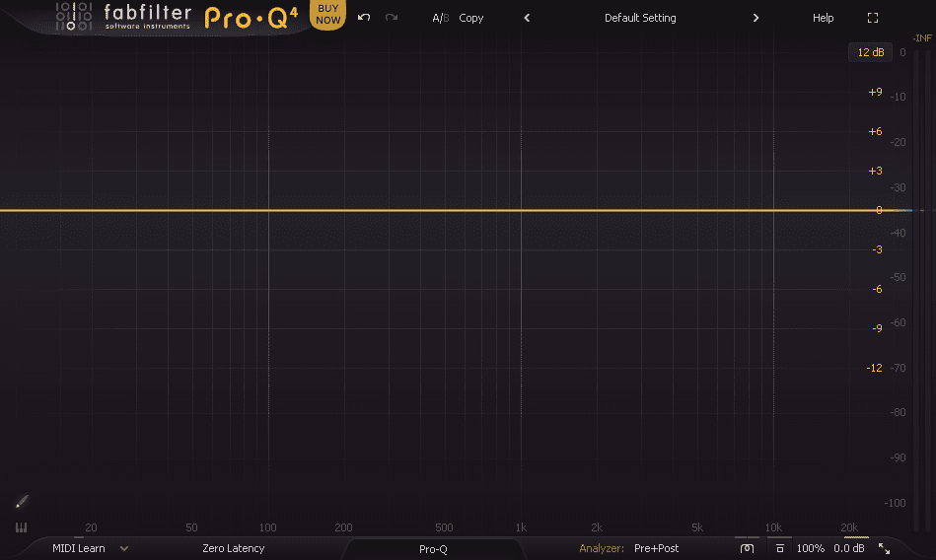Toggle the piano keyboard display icon
The width and height of the screenshot is (936, 560).
(x=21, y=527)
